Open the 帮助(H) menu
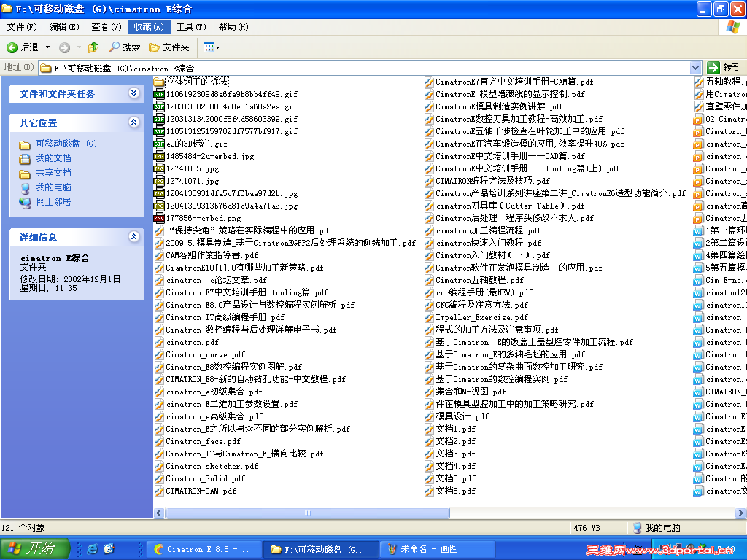Viewport: 747px width, 560px height. click(233, 27)
